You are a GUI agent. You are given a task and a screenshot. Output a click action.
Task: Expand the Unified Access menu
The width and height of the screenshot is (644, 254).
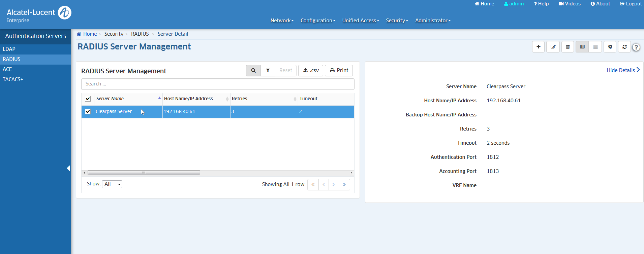pos(361,21)
